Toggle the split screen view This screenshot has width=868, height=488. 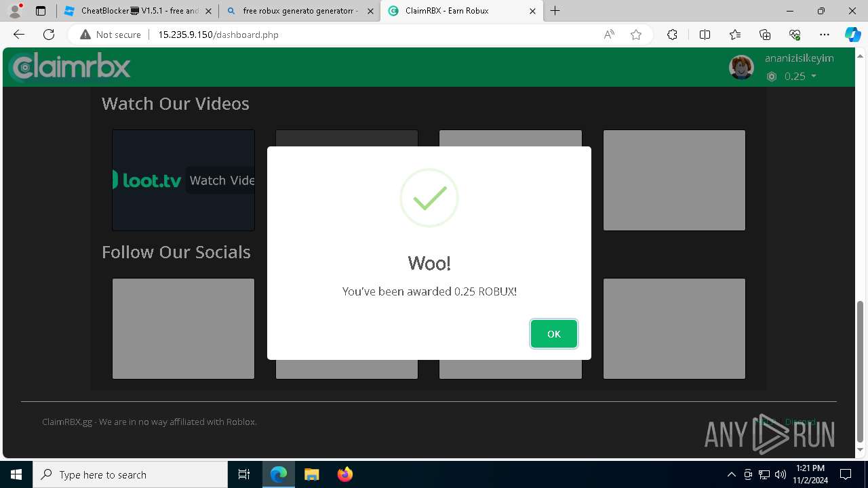[705, 35]
